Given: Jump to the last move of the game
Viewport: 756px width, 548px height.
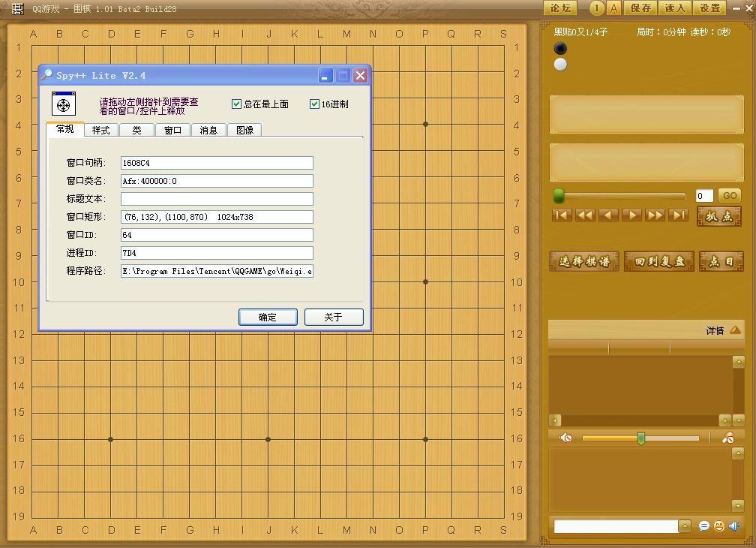Looking at the screenshot, I should (x=678, y=215).
